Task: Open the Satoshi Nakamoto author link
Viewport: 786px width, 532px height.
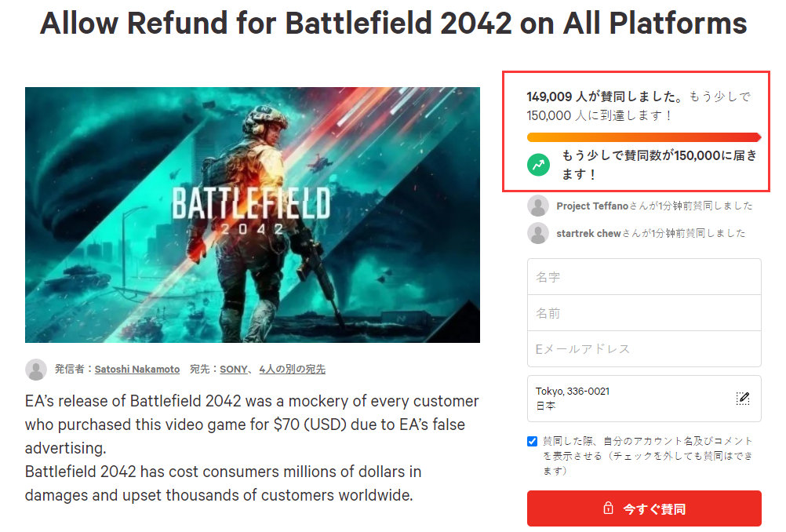Action: point(136,370)
